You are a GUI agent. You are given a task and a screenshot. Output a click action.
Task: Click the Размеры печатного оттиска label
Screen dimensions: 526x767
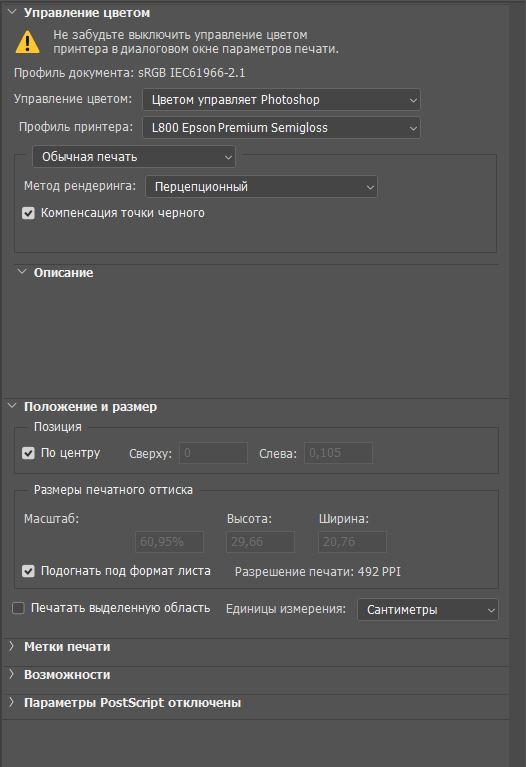tap(113, 490)
